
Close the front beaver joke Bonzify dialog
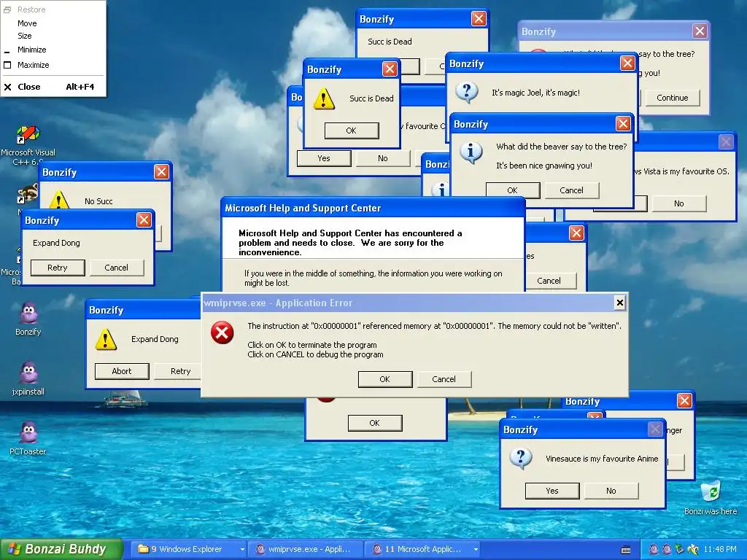pyautogui.click(x=623, y=123)
